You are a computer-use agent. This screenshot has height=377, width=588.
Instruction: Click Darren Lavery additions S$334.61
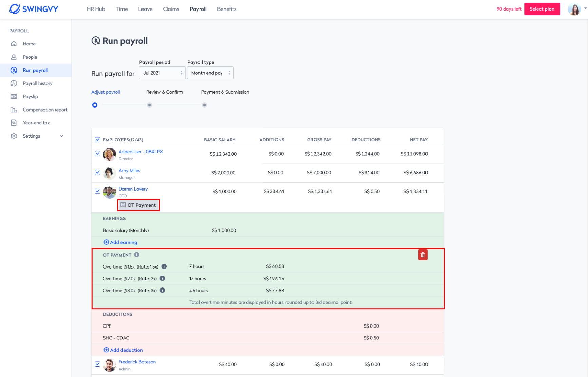[274, 191]
